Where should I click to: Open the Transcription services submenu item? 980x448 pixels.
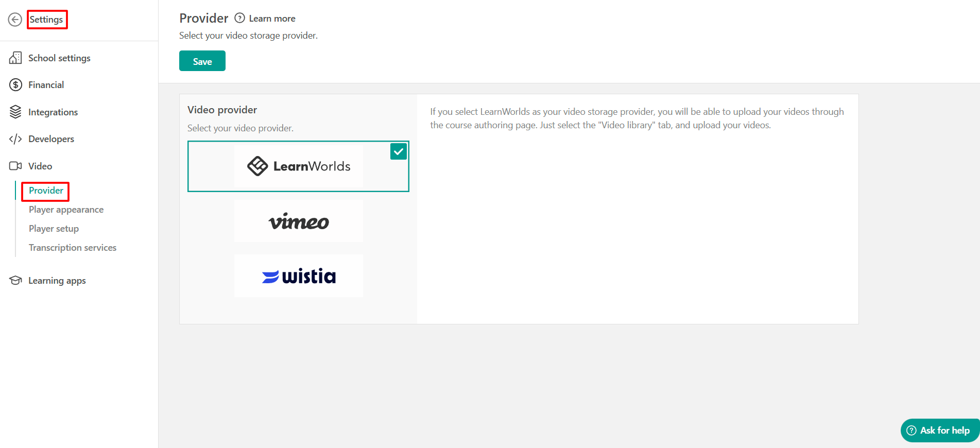(73, 248)
